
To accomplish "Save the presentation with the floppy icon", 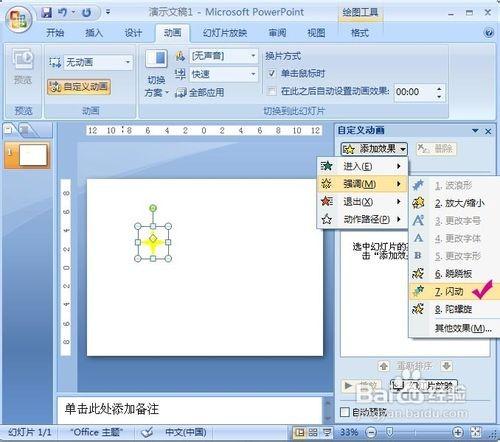I will (x=47, y=13).
